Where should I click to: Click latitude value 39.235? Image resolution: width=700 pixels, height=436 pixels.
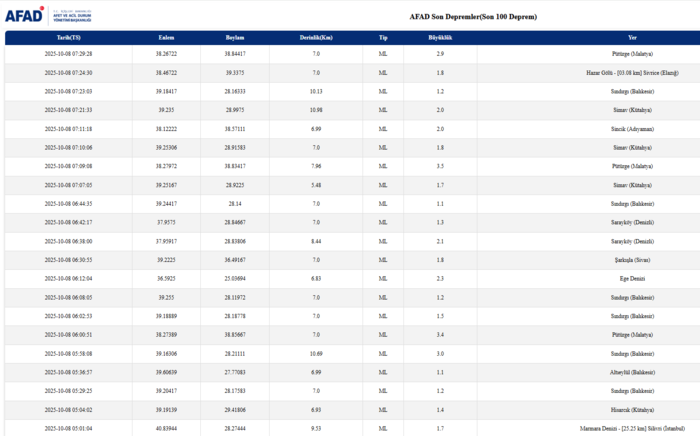tap(166, 110)
